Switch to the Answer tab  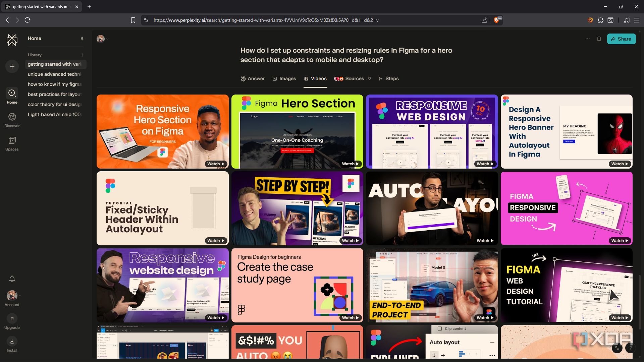[253, 78]
